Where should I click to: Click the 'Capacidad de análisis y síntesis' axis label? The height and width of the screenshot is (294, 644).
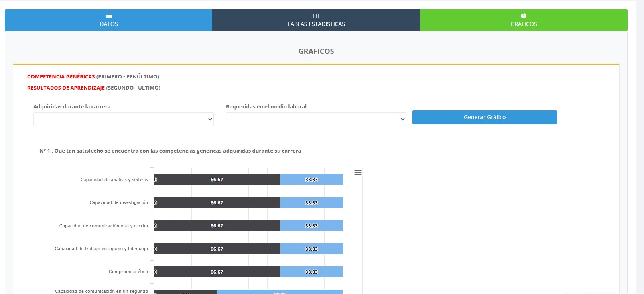click(x=114, y=180)
